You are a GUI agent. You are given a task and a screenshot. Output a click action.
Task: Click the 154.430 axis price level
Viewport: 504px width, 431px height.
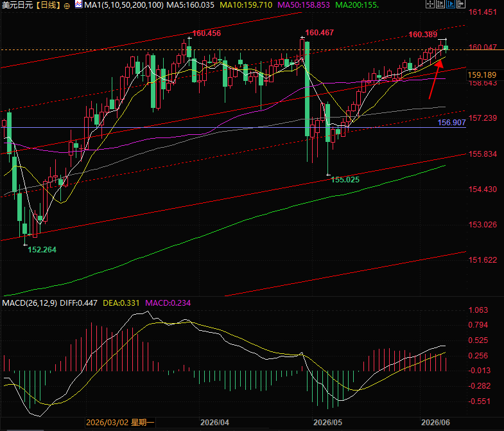(482, 189)
